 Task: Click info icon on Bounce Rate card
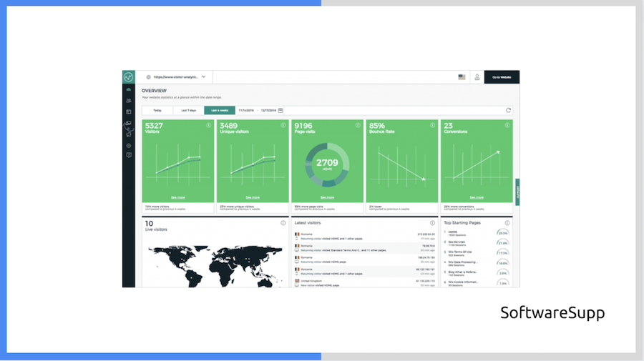(432, 125)
